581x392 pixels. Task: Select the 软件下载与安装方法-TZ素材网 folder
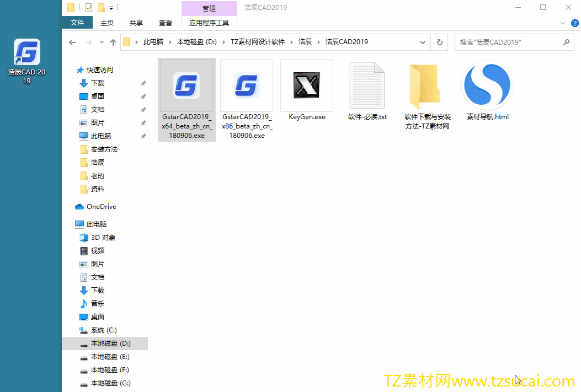427,95
